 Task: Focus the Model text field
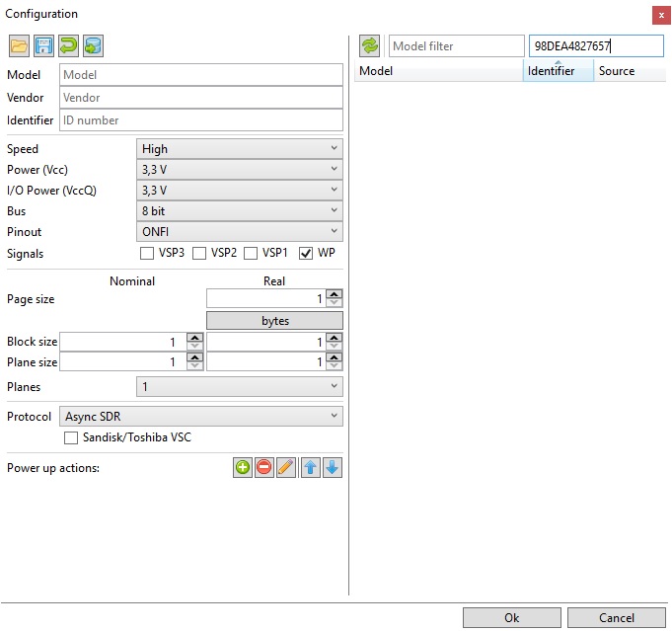[x=201, y=75]
